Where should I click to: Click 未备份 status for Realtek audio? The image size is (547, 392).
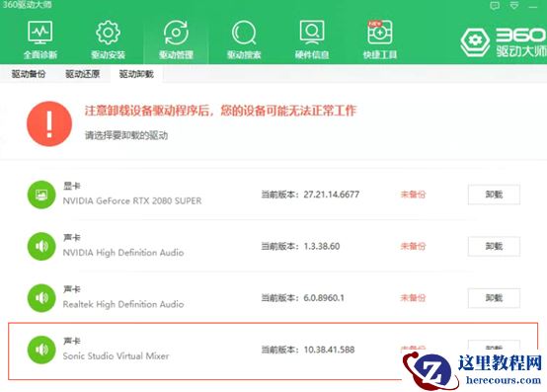point(413,298)
